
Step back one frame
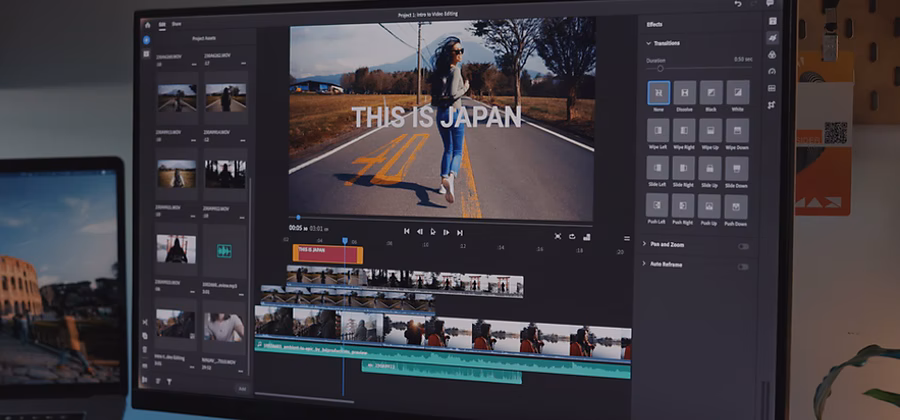(420, 232)
